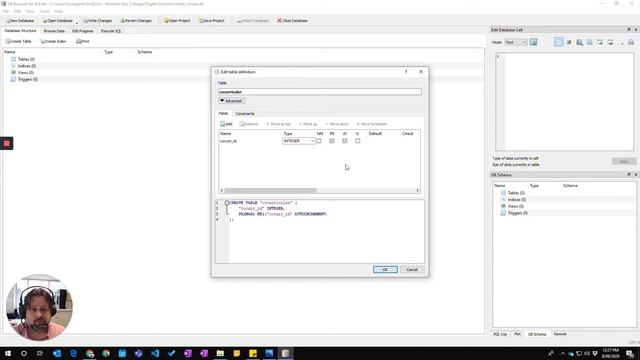Toggle the NN checkbox for the field
Image resolution: width=640 pixels, height=360 pixels.
[x=319, y=141]
